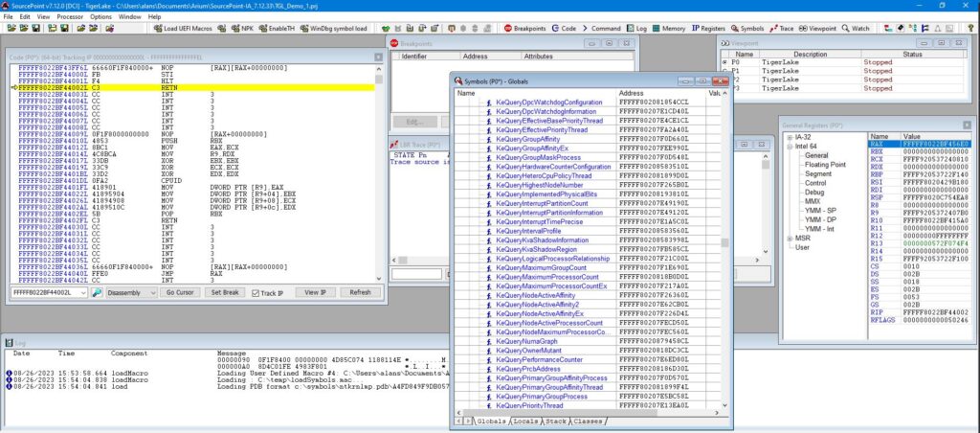The width and height of the screenshot is (980, 433).
Task: Select Floating Point in register tree
Action: point(824,164)
